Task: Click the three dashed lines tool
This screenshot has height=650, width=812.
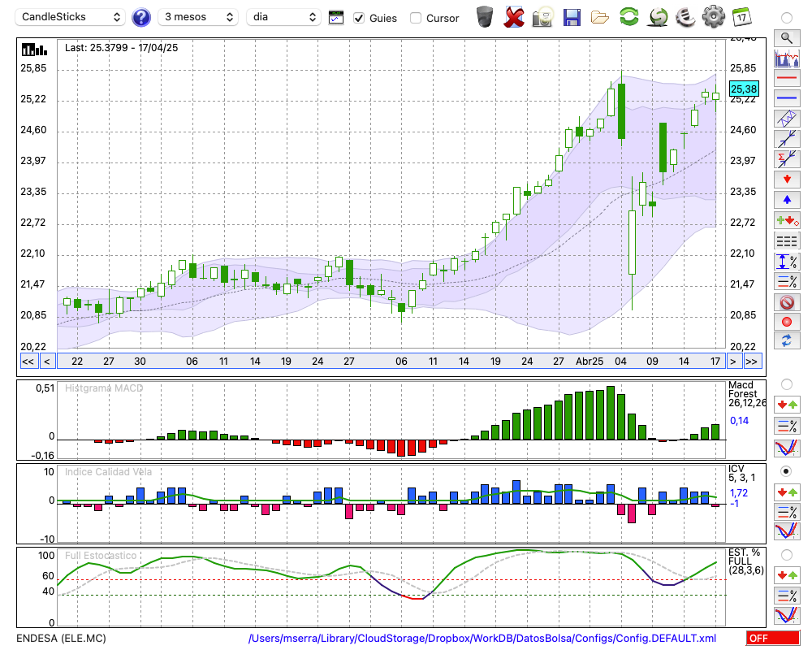Action: click(787, 240)
